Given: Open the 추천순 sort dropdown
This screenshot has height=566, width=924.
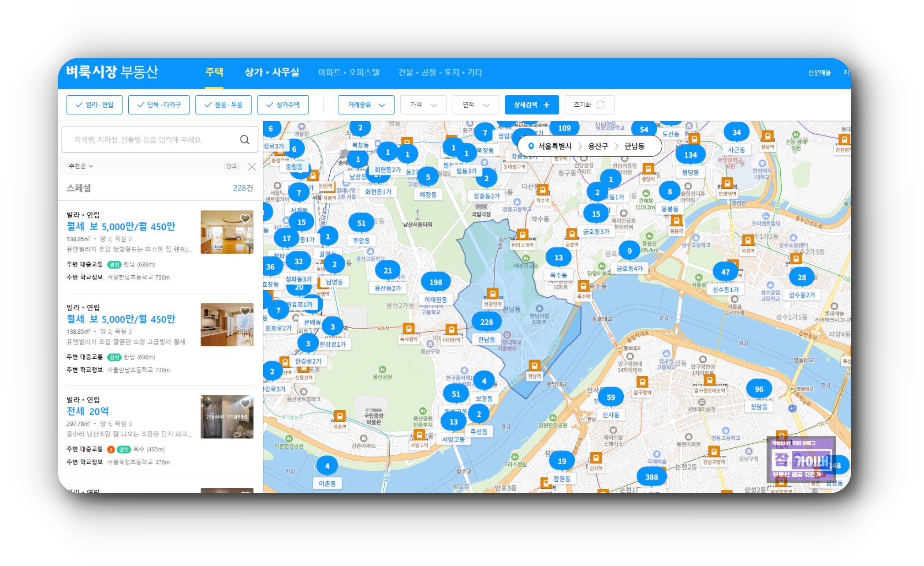Looking at the screenshot, I should coord(81,166).
